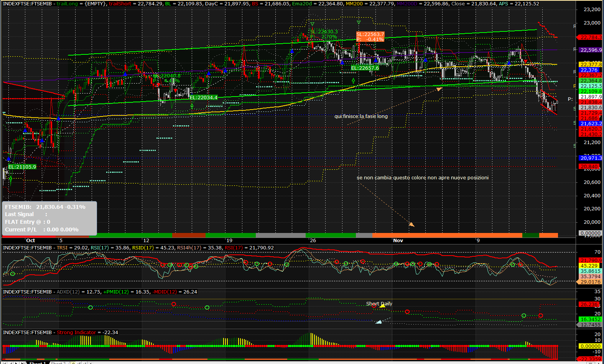
Task: Click the BL = 22,109.85 value
Action: click(184, 3)
